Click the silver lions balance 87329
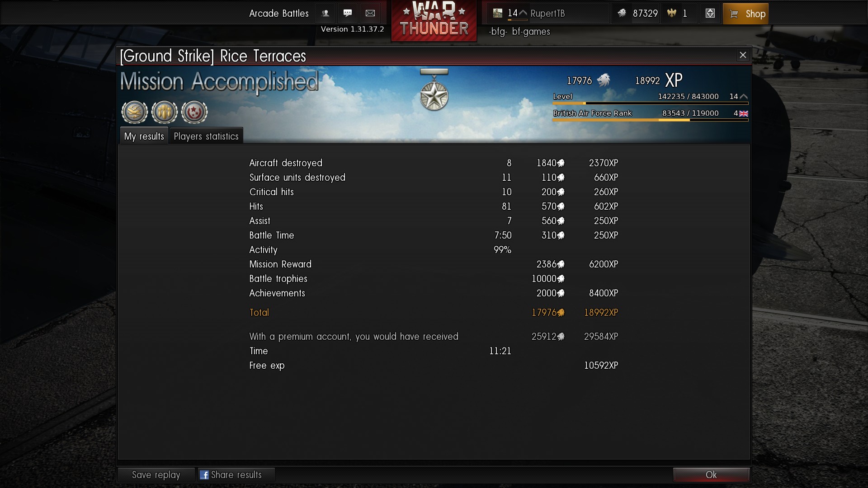Image resolution: width=868 pixels, height=488 pixels. click(x=645, y=14)
